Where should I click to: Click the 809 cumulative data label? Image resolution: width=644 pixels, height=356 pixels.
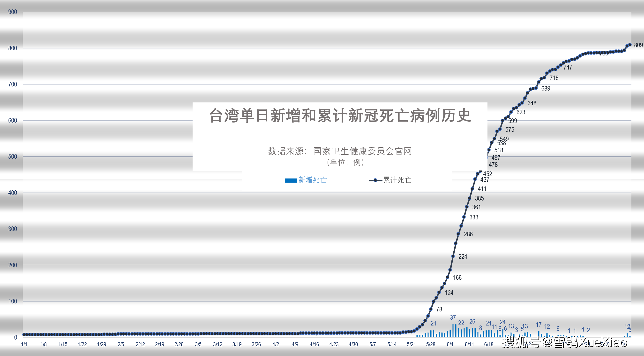pos(638,45)
